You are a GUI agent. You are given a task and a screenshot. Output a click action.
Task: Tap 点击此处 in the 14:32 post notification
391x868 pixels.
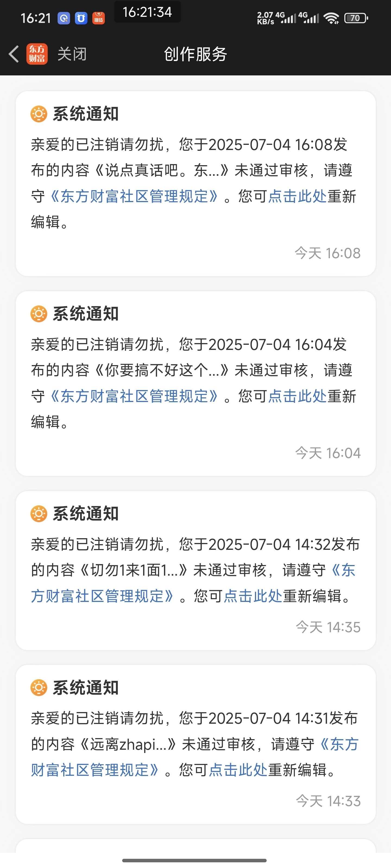pyautogui.click(x=253, y=596)
